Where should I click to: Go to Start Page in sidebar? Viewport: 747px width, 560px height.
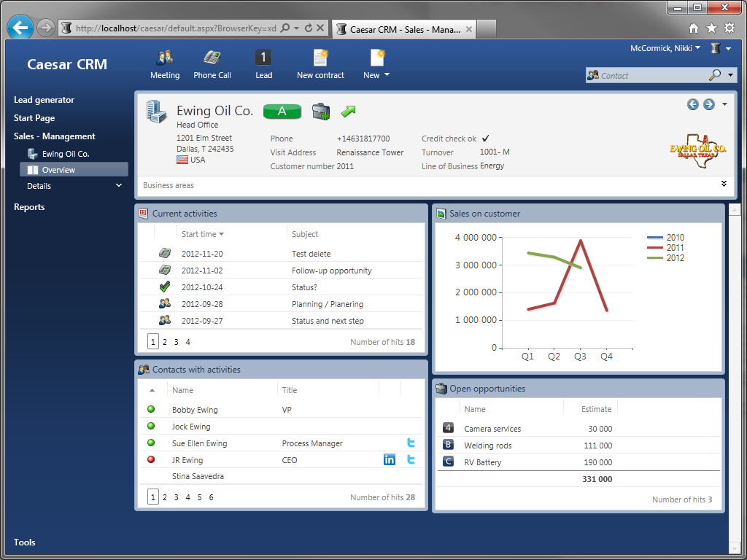[x=34, y=117]
